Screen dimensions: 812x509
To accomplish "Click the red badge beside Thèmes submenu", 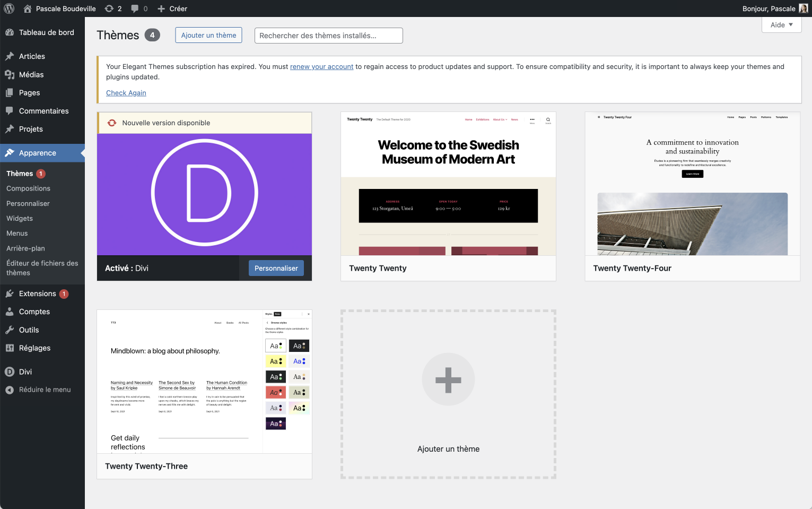I will tap(41, 174).
